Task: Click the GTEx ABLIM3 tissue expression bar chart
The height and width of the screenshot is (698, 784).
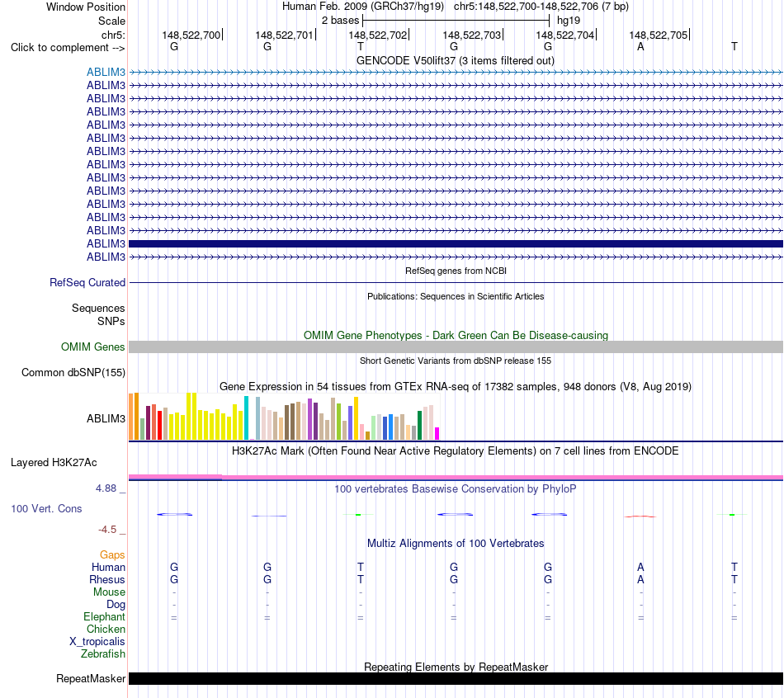Action: point(284,417)
